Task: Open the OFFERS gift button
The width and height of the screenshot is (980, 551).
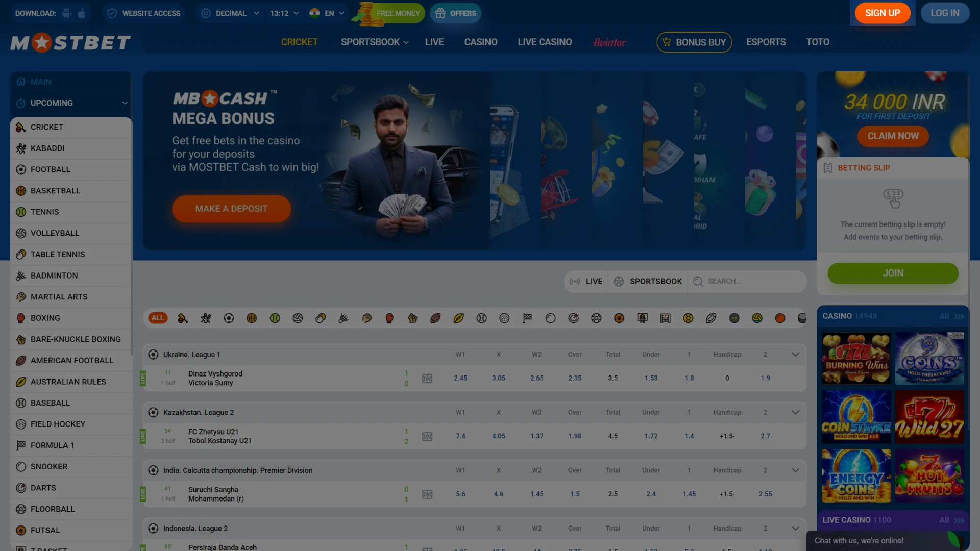Action: (455, 13)
